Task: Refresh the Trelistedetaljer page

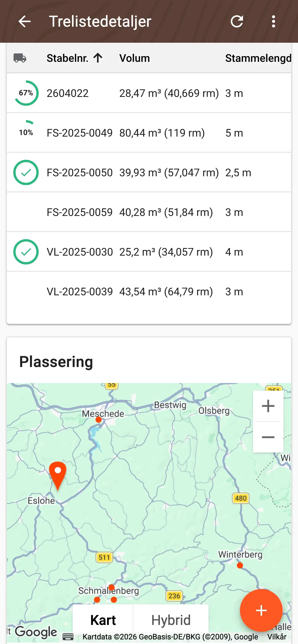Action: tap(237, 21)
